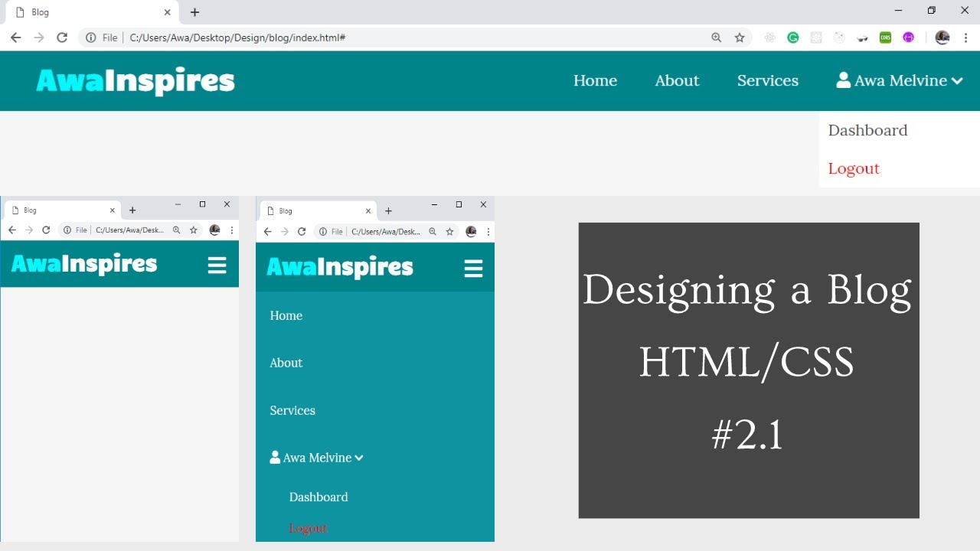Image resolution: width=980 pixels, height=551 pixels.
Task: Select Services in the top navigation
Action: tap(767, 81)
